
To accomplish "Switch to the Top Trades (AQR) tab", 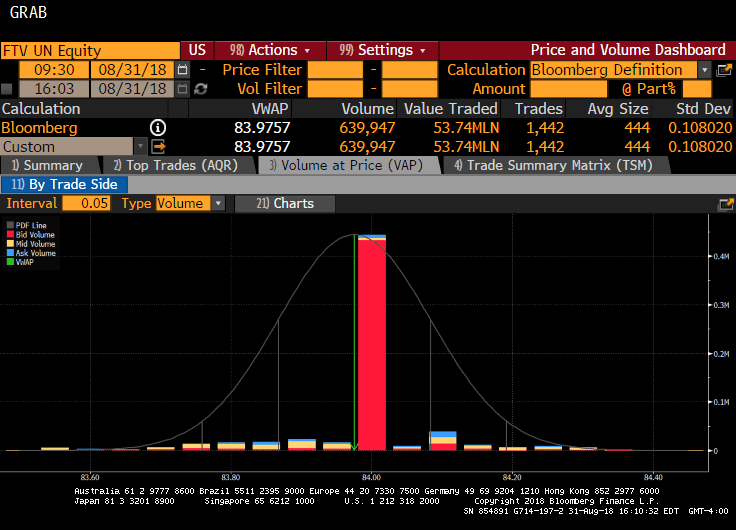I will [175, 166].
